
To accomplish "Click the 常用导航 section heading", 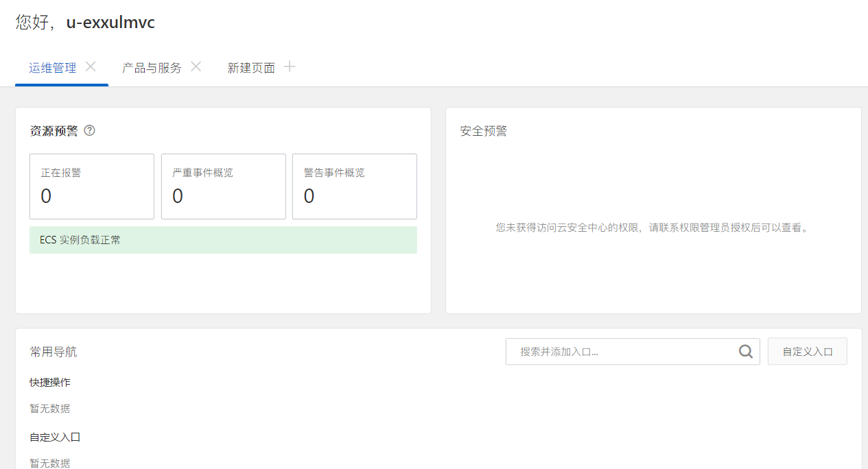I will click(x=53, y=351).
